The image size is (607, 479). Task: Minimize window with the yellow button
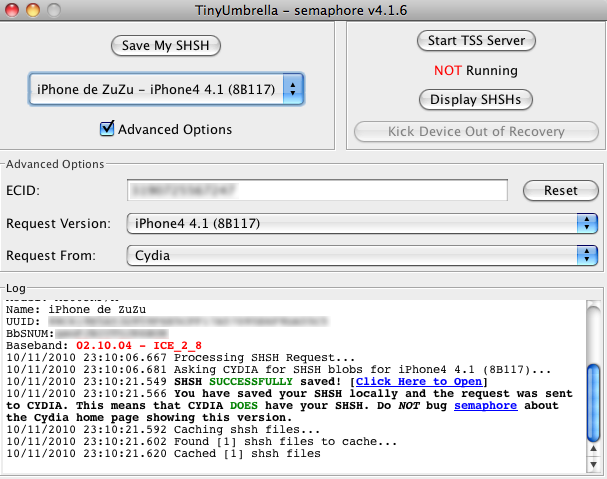[33, 10]
